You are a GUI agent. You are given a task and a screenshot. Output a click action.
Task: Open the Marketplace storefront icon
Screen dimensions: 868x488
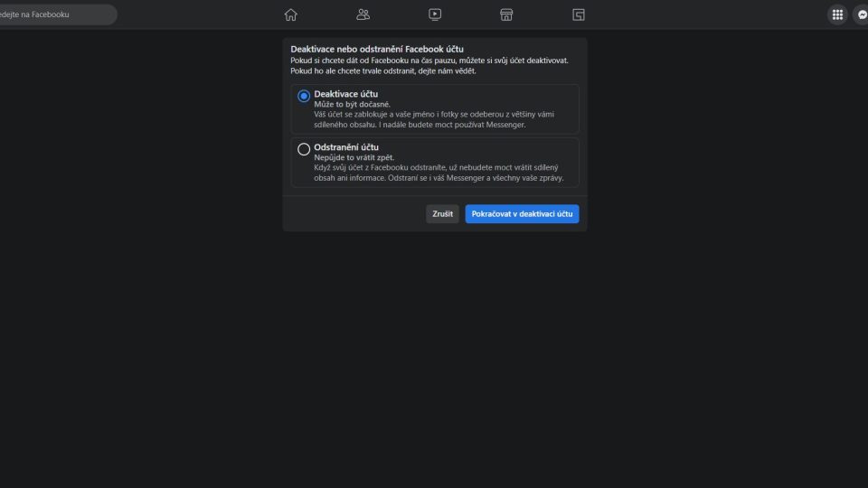point(506,14)
